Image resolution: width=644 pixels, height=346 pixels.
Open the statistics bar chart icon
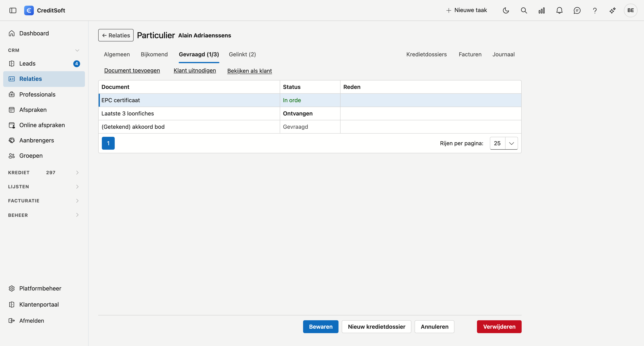[x=542, y=10]
